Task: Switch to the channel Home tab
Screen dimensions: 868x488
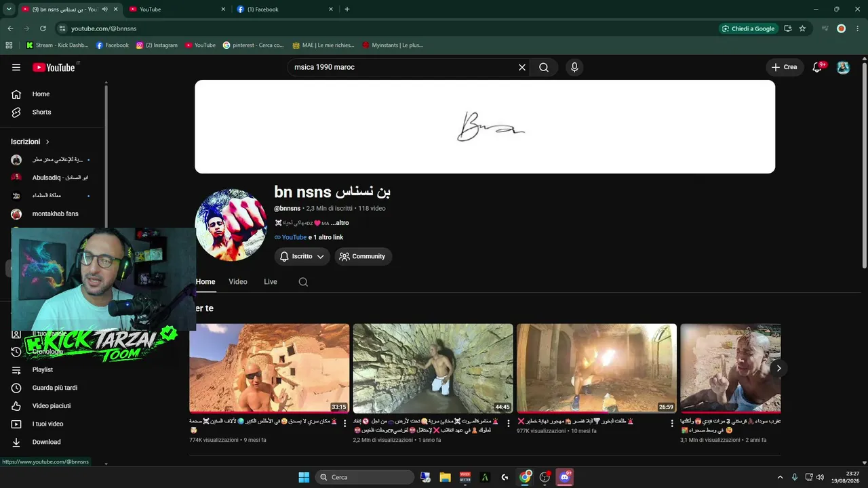Action: point(205,282)
